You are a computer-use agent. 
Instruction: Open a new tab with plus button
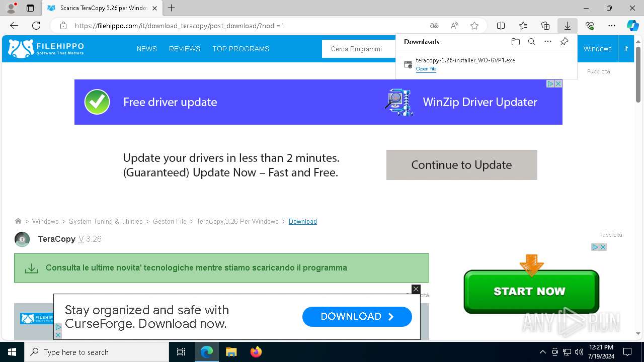172,8
